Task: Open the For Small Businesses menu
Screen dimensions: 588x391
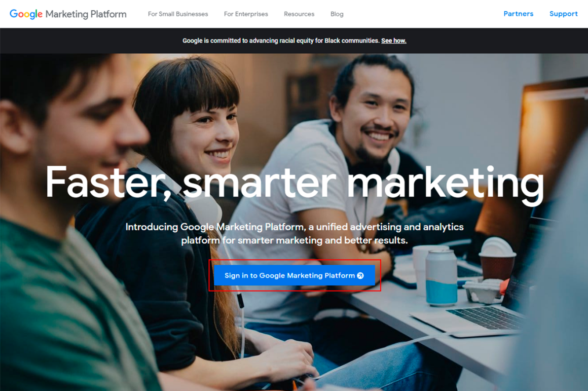Action: 178,14
